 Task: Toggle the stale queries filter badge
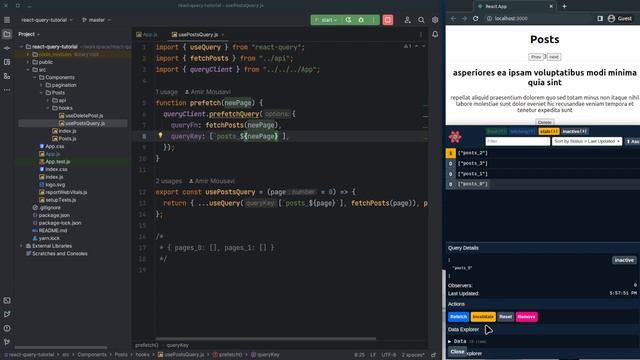[549, 131]
